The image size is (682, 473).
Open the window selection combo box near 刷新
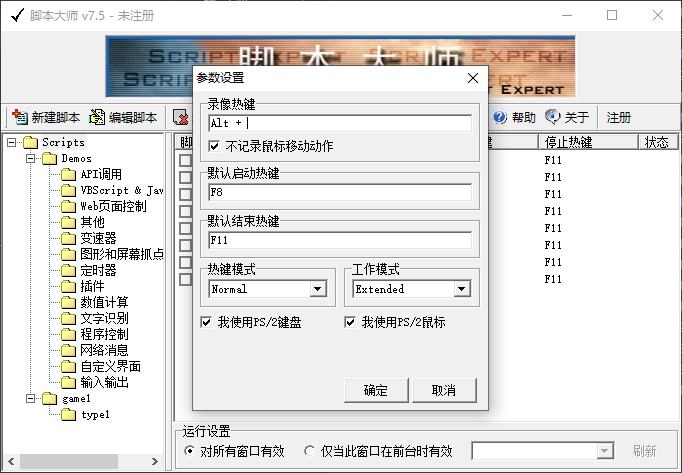[543, 451]
